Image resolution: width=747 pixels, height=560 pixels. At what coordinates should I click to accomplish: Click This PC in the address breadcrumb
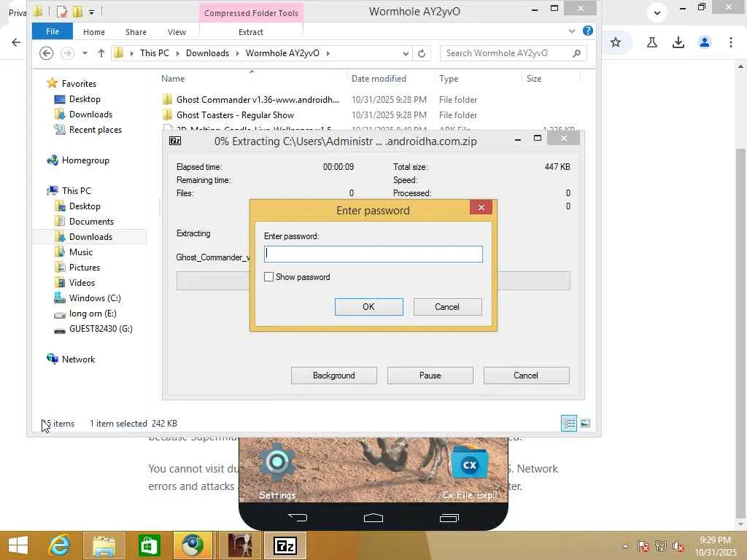pyautogui.click(x=155, y=52)
